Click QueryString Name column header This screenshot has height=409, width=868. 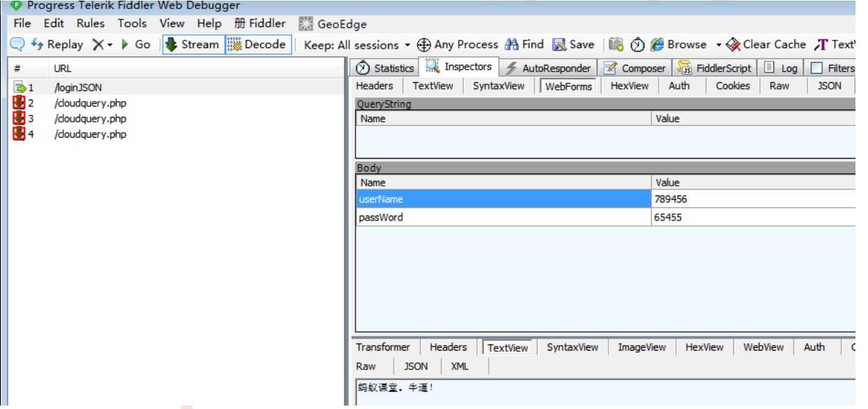504,118
